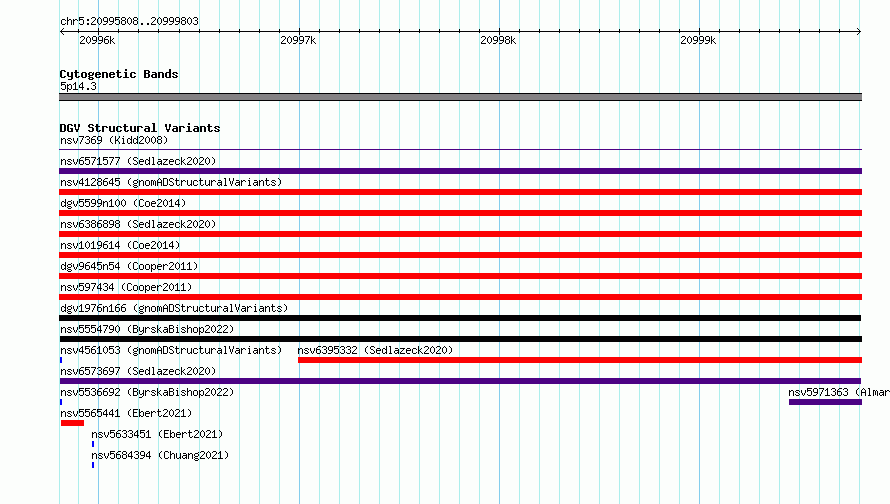Click the small blue mark of nsv5536692
The height and width of the screenshot is (504, 890).
pyautogui.click(x=61, y=402)
